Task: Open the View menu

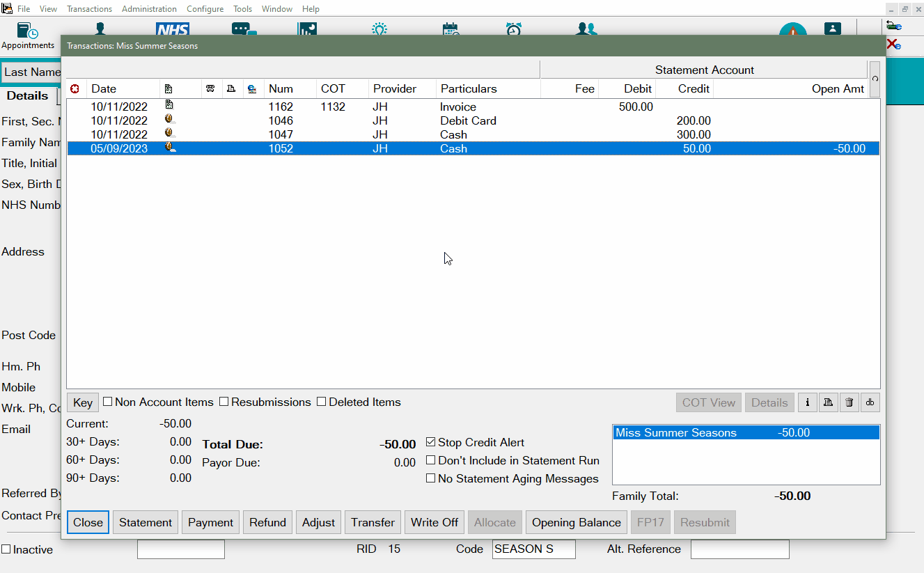Action: [48, 9]
